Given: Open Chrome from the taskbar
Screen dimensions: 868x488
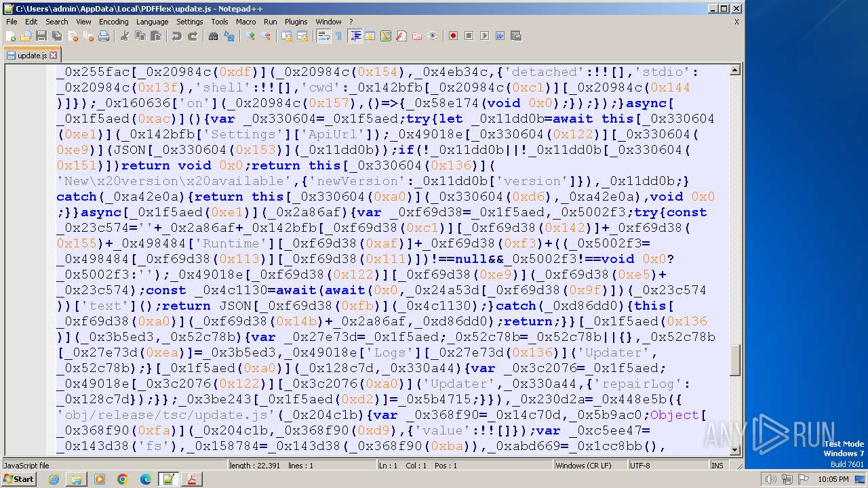Looking at the screenshot, I should (x=123, y=479).
